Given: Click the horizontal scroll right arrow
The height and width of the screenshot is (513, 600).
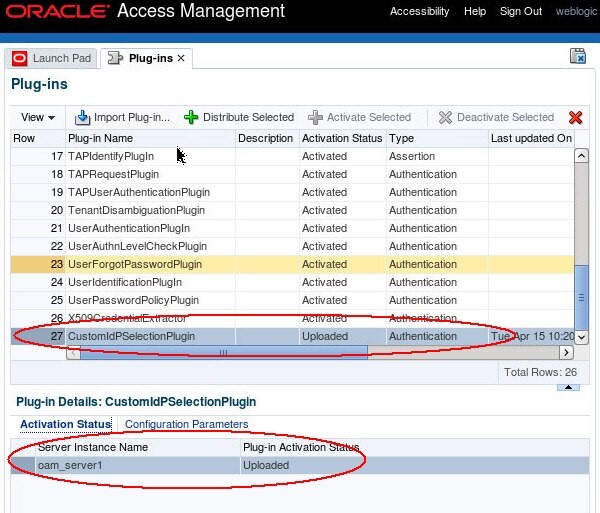Looking at the screenshot, I should pyautogui.click(x=566, y=352).
